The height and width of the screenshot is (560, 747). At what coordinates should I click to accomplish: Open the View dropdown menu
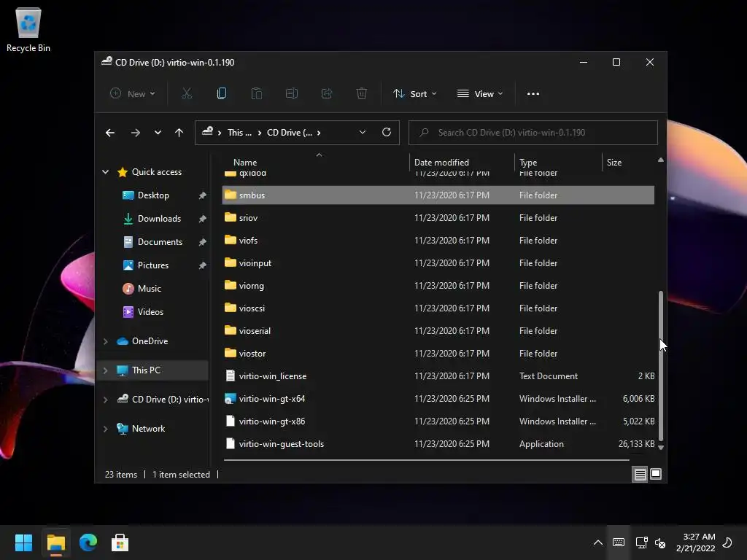click(480, 94)
